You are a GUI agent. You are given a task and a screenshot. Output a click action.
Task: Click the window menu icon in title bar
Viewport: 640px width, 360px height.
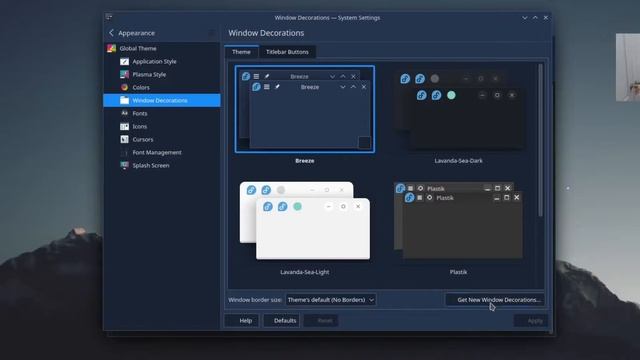109,17
